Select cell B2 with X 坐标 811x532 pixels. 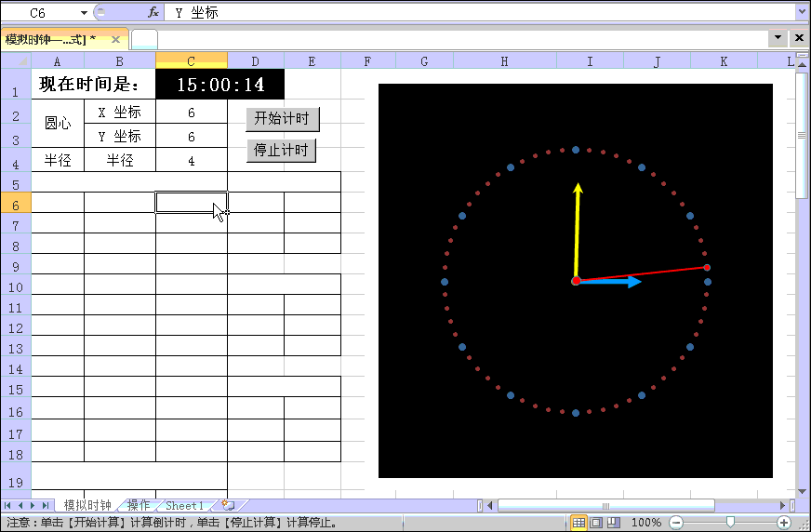pos(119,112)
